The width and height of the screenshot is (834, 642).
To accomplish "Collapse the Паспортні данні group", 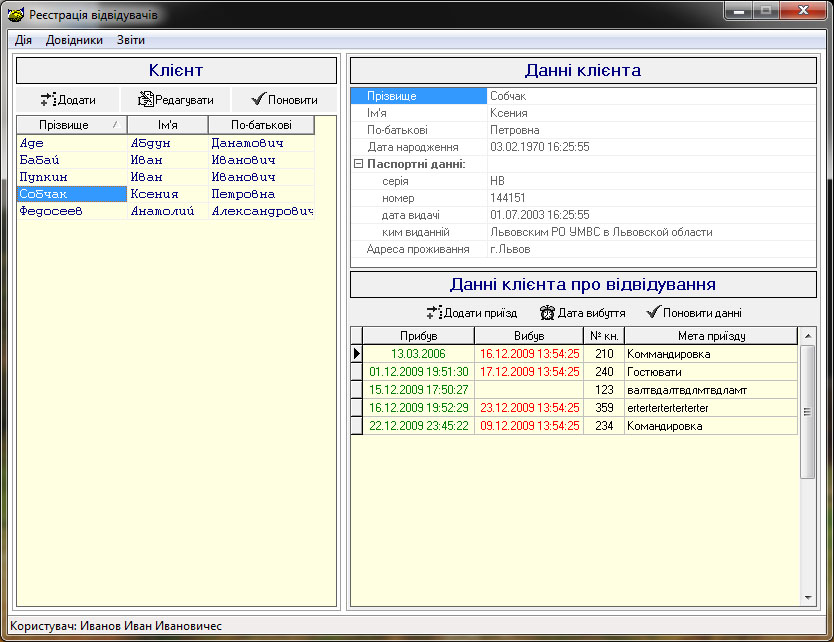I will [x=358, y=164].
